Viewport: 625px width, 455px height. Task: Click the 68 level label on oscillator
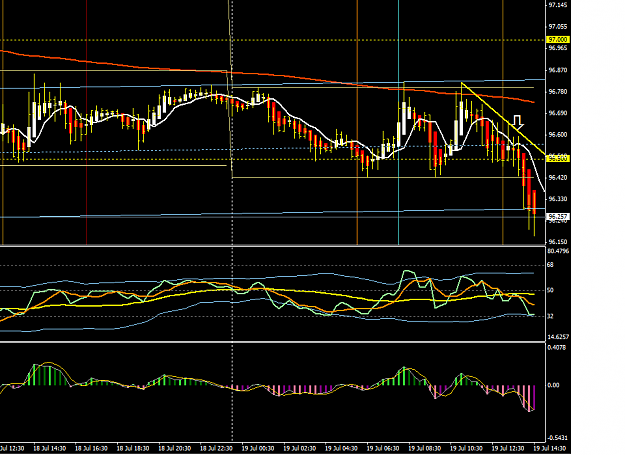[x=550, y=265]
